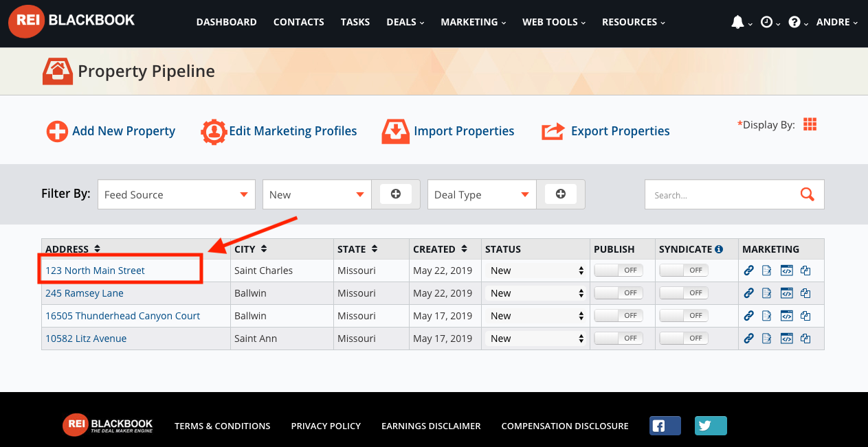Toggle Publish for 16505 Thunderhead Canyon Court
This screenshot has height=447, width=868.
pos(619,316)
